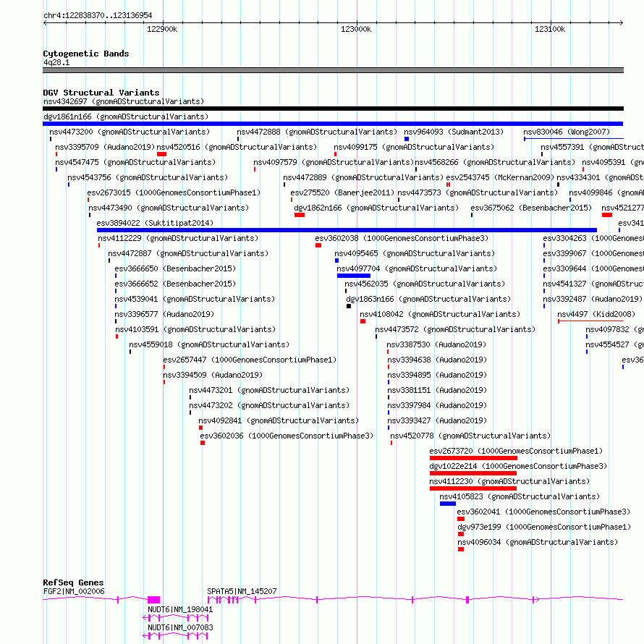
Task: Open the FGF2|NM_002006 gene label
Action: [x=74, y=591]
